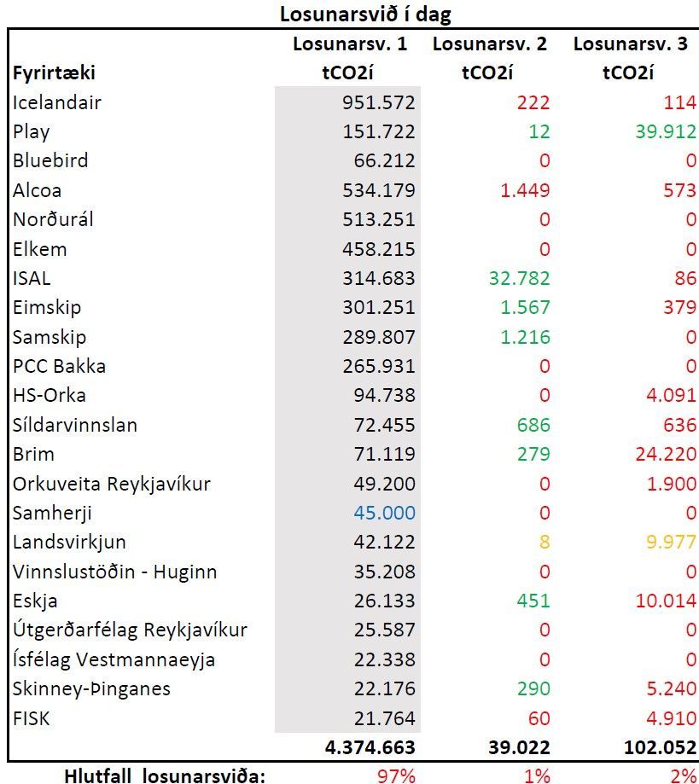The height and width of the screenshot is (784, 699).
Task: Click the Orkuveita Reykjavíkur row label
Action: (x=112, y=484)
